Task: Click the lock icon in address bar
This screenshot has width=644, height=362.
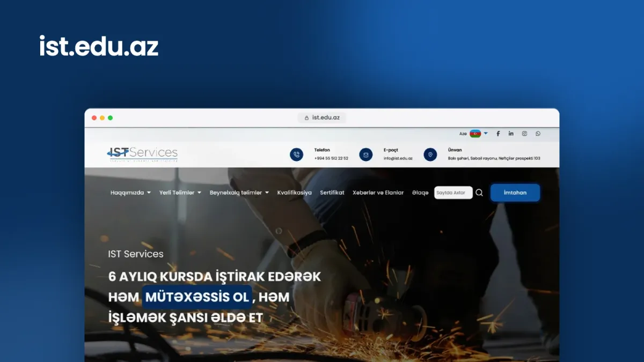Action: click(307, 118)
